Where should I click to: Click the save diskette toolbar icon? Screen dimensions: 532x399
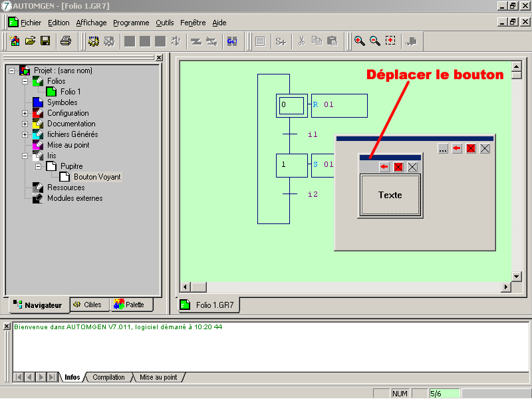tap(45, 41)
